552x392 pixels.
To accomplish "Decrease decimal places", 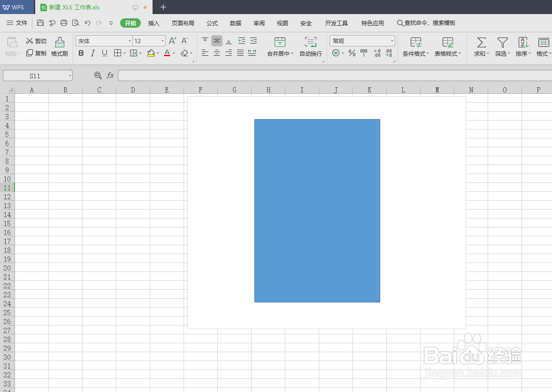I will click(x=388, y=53).
